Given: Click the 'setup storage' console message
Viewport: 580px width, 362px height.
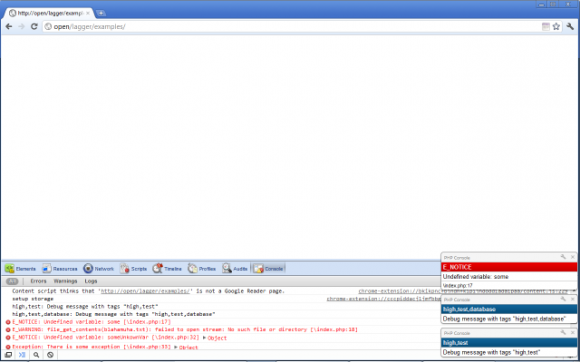Looking at the screenshot, I should (x=33, y=299).
